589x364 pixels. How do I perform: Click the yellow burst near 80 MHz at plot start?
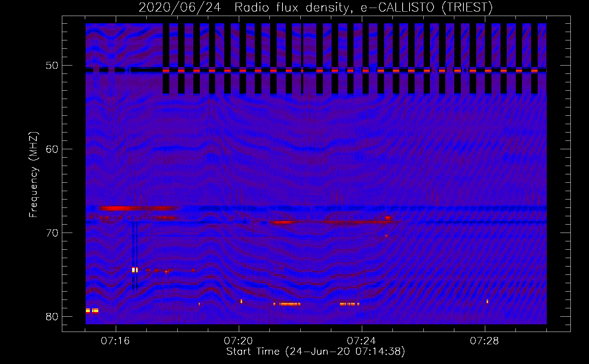92,310
